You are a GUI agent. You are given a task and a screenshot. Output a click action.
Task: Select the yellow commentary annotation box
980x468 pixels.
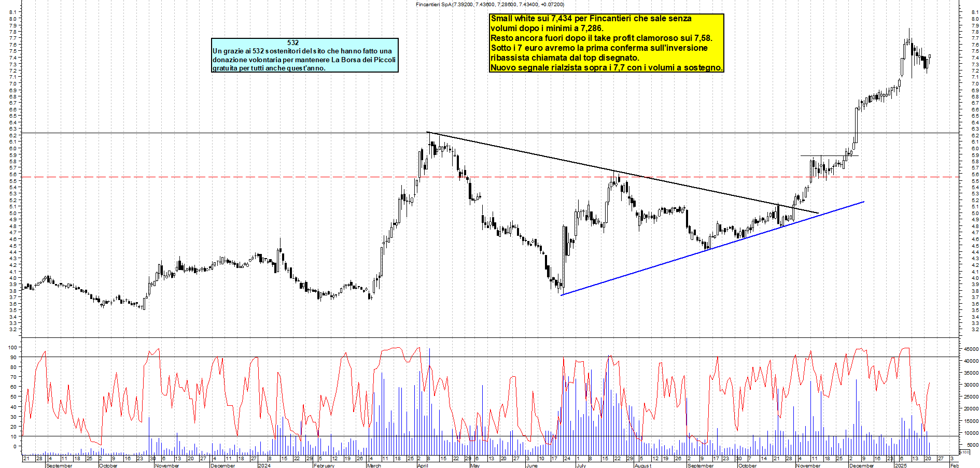pyautogui.click(x=606, y=43)
